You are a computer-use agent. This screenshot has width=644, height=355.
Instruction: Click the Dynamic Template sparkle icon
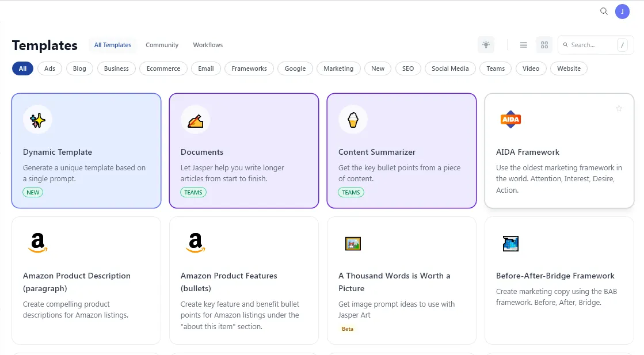click(37, 120)
